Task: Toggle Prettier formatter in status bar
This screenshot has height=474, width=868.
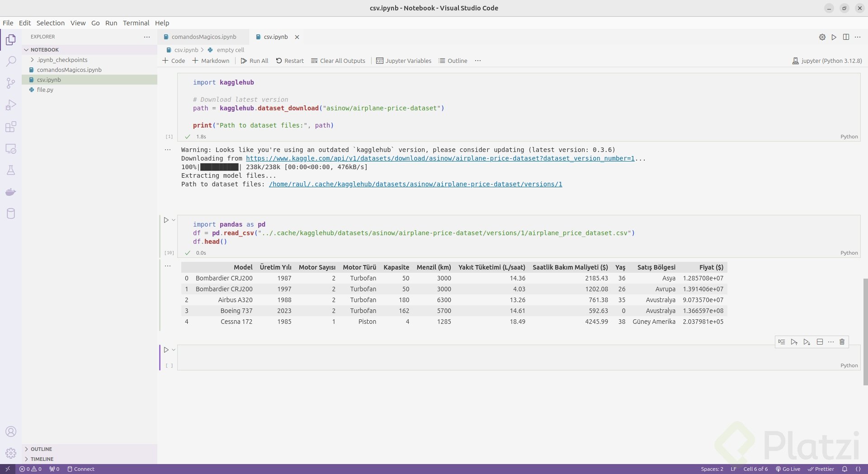Action: (x=821, y=469)
